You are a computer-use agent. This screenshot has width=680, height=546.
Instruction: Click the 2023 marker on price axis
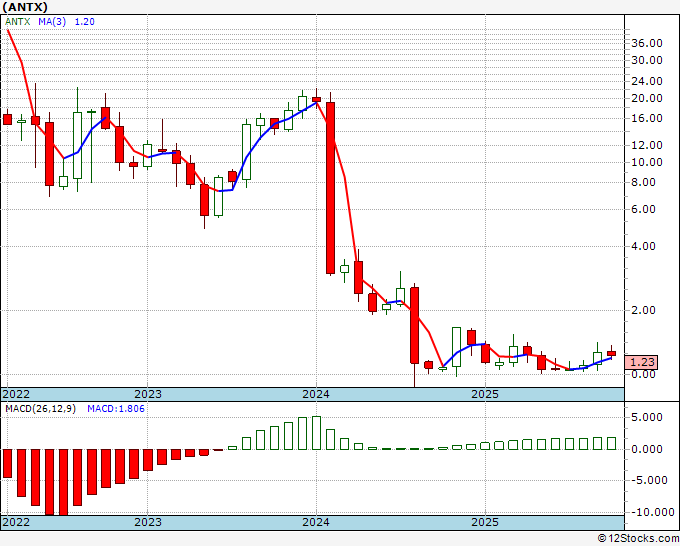148,394
